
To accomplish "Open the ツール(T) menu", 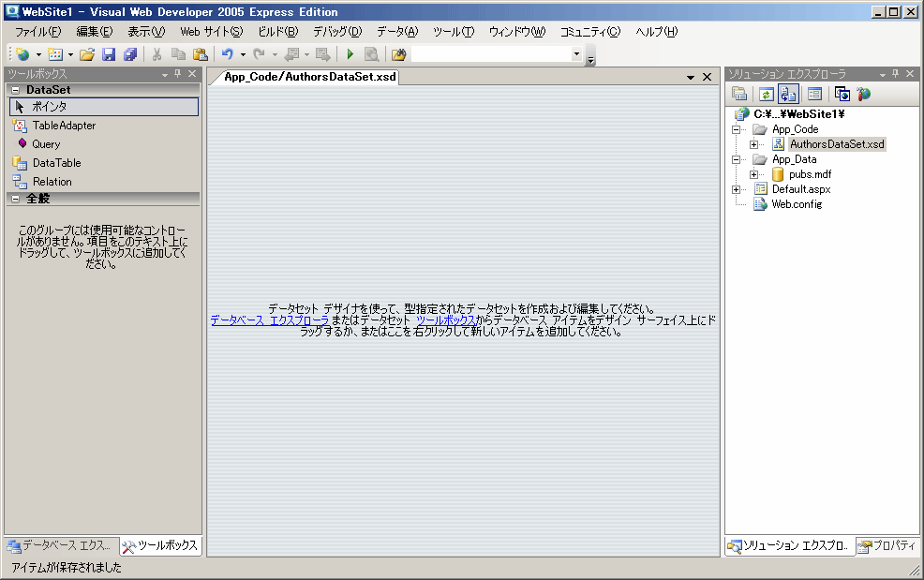I will click(454, 32).
